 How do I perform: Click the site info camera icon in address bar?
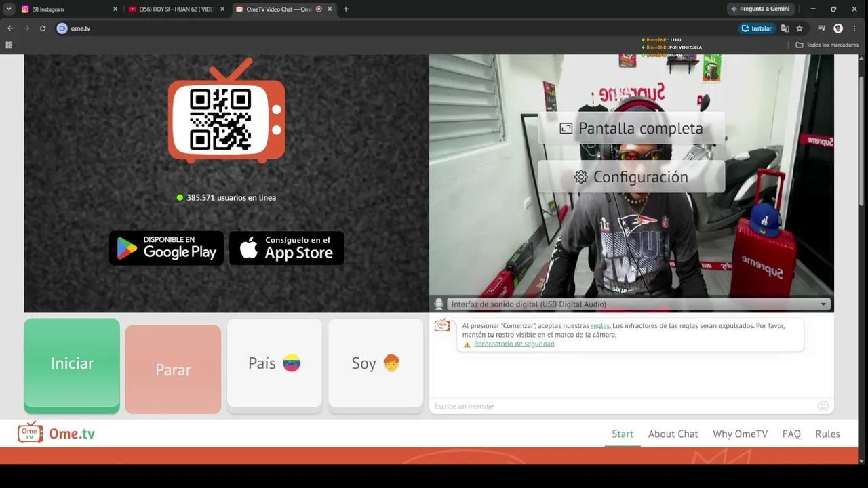(62, 28)
